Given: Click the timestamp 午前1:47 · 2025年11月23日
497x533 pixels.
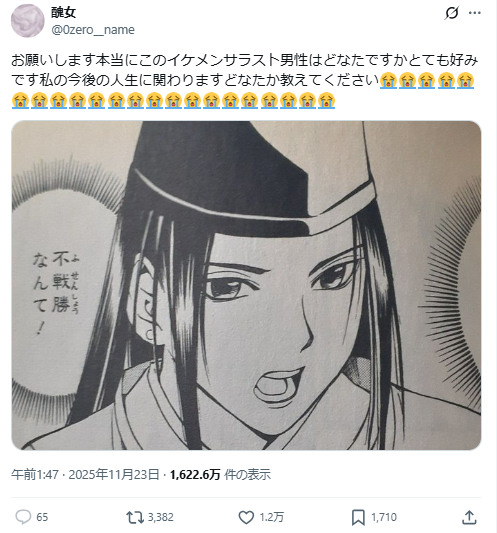Looking at the screenshot, I should pyautogui.click(x=85, y=474).
